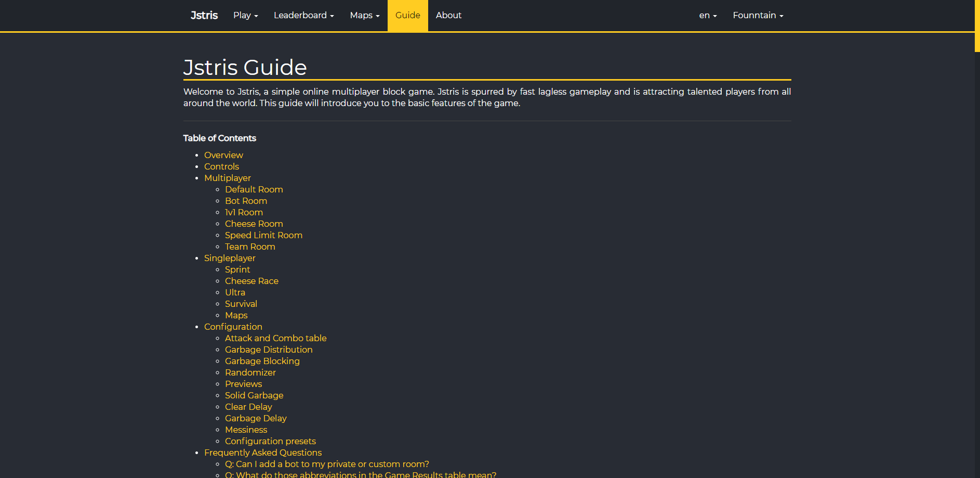
Task: Jump to Cheese Race section
Action: pos(251,281)
